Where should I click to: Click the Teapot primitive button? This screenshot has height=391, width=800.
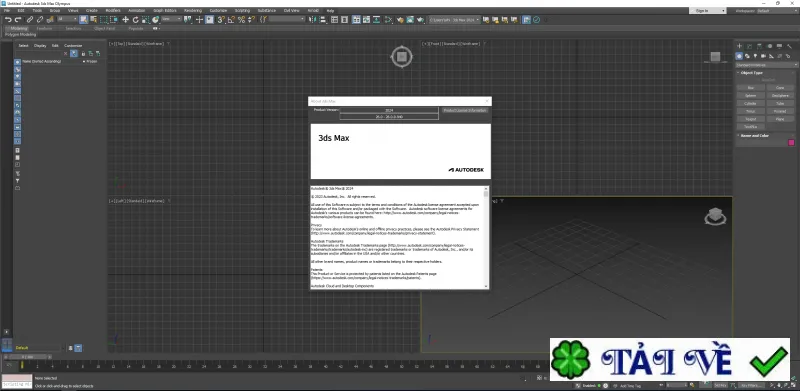point(751,119)
